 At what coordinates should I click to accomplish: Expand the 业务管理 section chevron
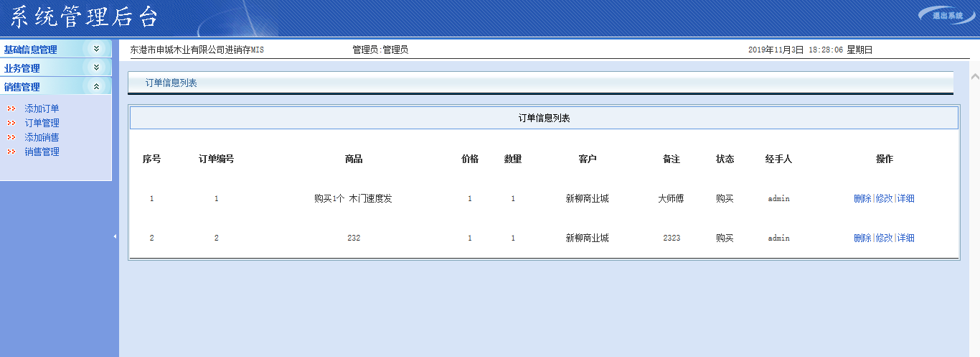[96, 68]
